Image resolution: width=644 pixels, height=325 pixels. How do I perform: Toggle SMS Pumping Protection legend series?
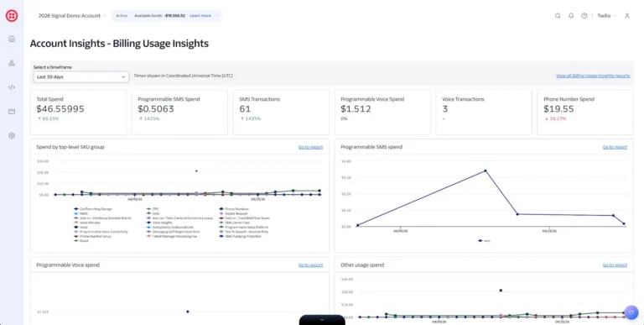click(241, 236)
